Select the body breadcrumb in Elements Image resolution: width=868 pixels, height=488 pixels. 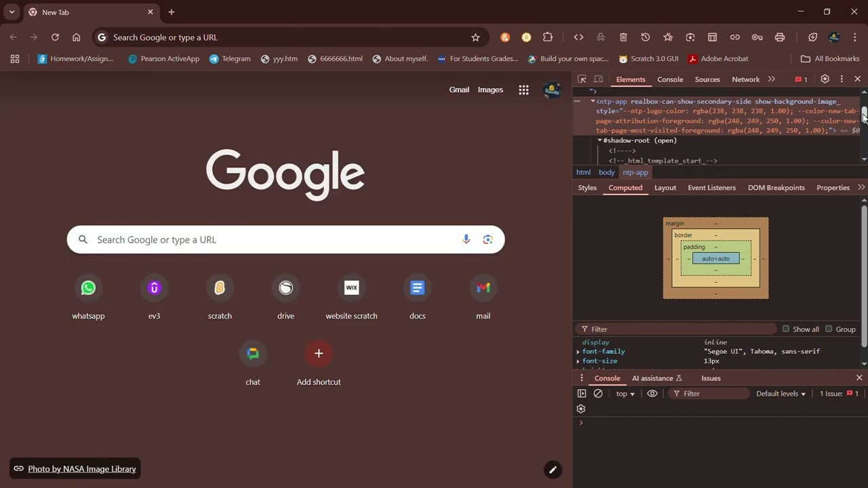tap(606, 172)
